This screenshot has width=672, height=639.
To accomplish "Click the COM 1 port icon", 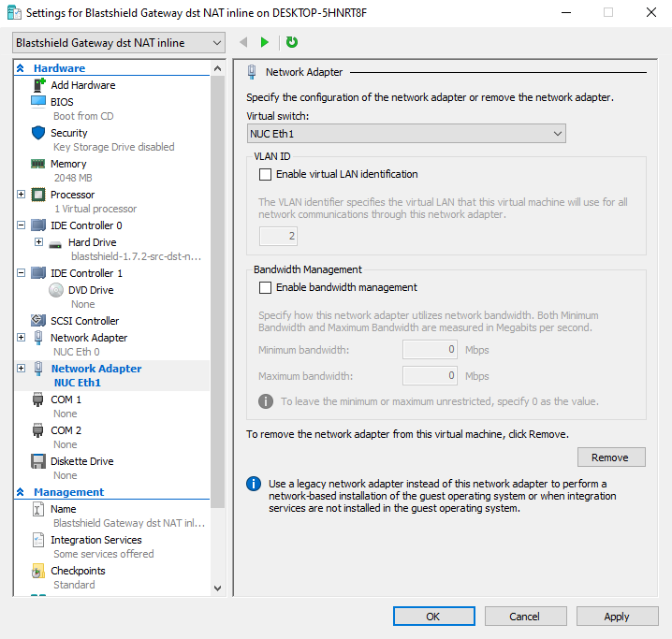I will pyautogui.click(x=38, y=399).
